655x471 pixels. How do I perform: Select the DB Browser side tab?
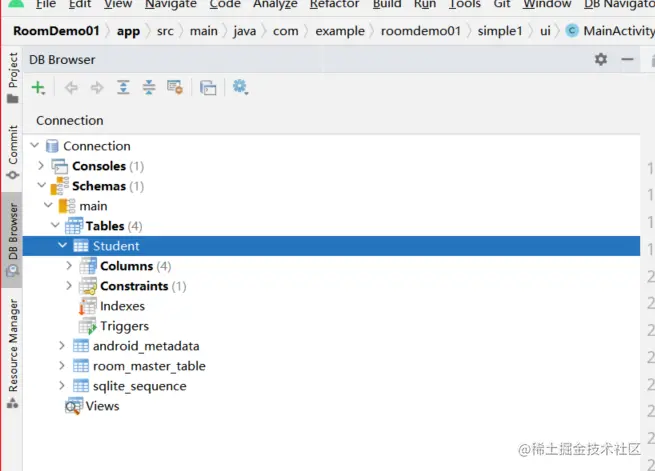tap(13, 240)
